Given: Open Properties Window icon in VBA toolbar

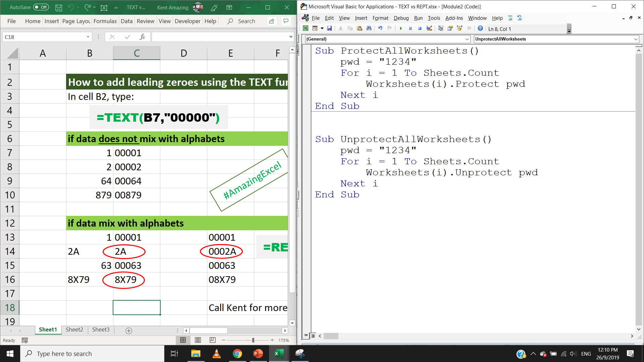Looking at the screenshot, I should point(450,28).
